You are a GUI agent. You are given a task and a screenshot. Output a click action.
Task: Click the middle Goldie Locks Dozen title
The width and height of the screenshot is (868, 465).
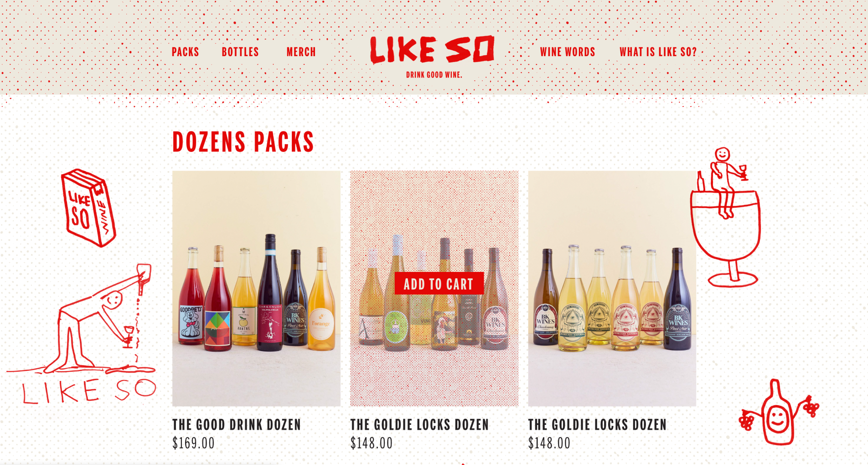[419, 425]
